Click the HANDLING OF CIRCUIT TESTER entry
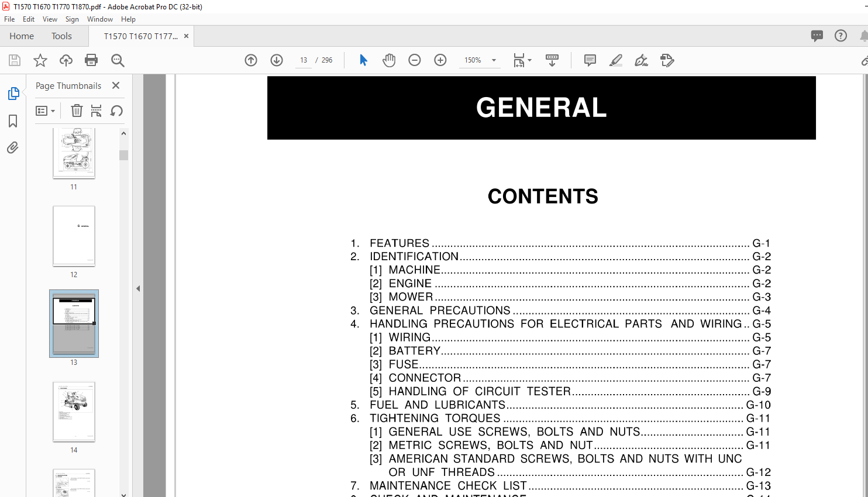Viewport: 868px width, 497px height. [x=570, y=391]
